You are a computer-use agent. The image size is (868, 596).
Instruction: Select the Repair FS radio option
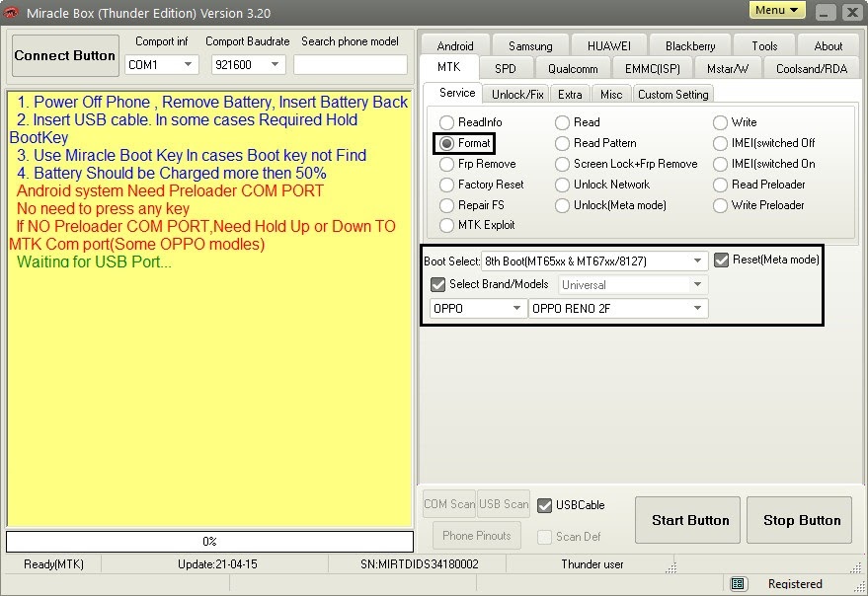pos(472,205)
